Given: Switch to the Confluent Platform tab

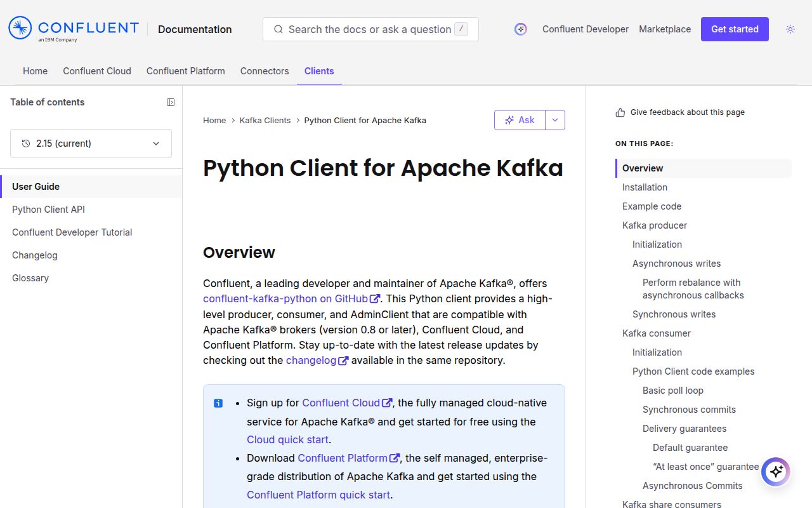Looking at the screenshot, I should [x=186, y=71].
